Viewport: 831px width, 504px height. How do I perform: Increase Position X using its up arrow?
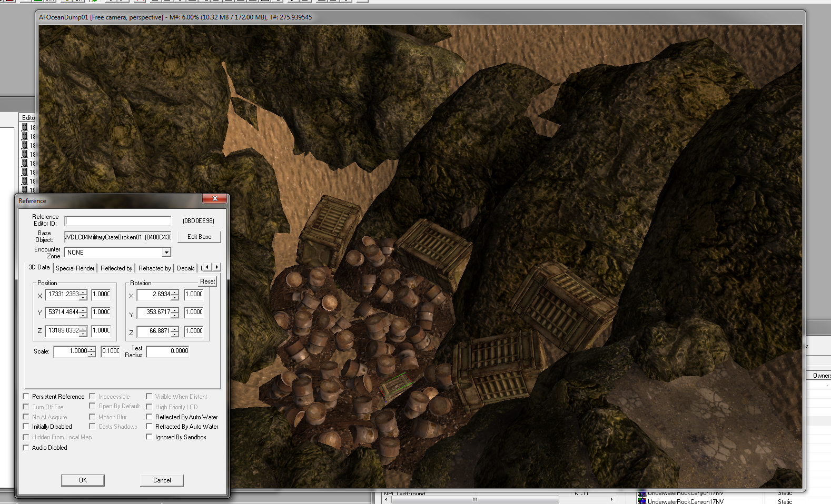(83, 292)
